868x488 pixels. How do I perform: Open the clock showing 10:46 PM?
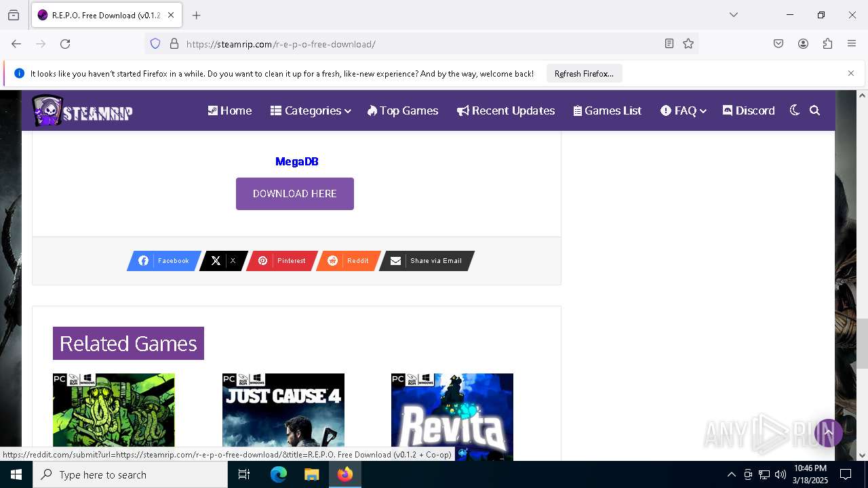[x=810, y=474]
